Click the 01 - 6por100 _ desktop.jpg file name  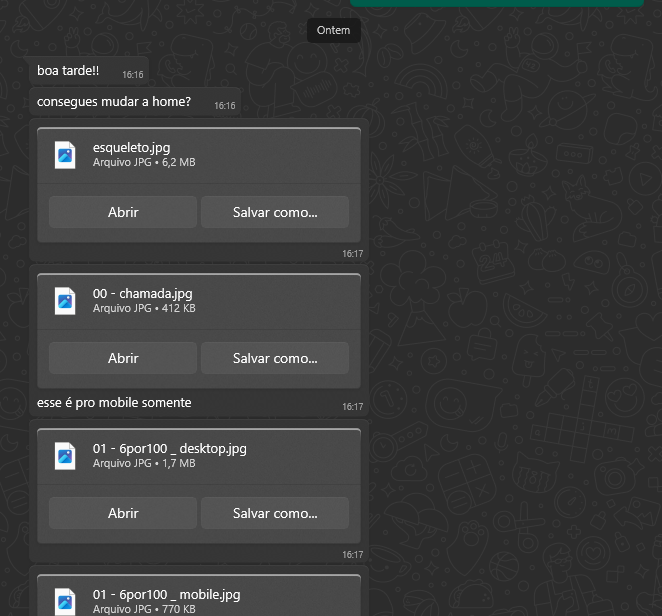click(169, 449)
